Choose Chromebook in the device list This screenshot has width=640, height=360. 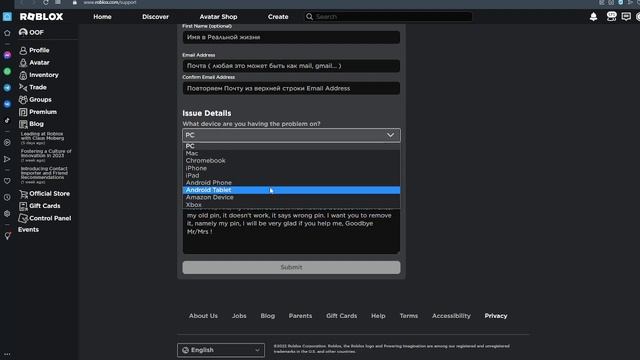[291, 161]
